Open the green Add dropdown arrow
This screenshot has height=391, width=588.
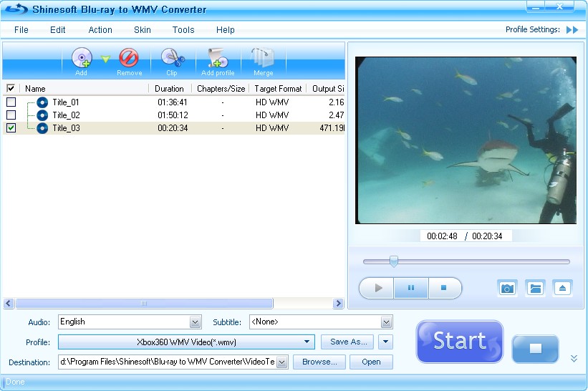point(105,59)
